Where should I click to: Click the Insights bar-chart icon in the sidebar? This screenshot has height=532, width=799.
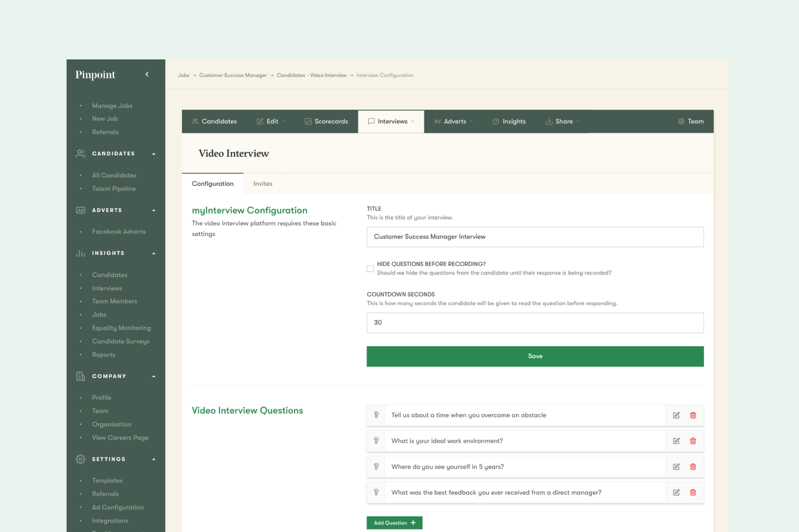point(80,253)
